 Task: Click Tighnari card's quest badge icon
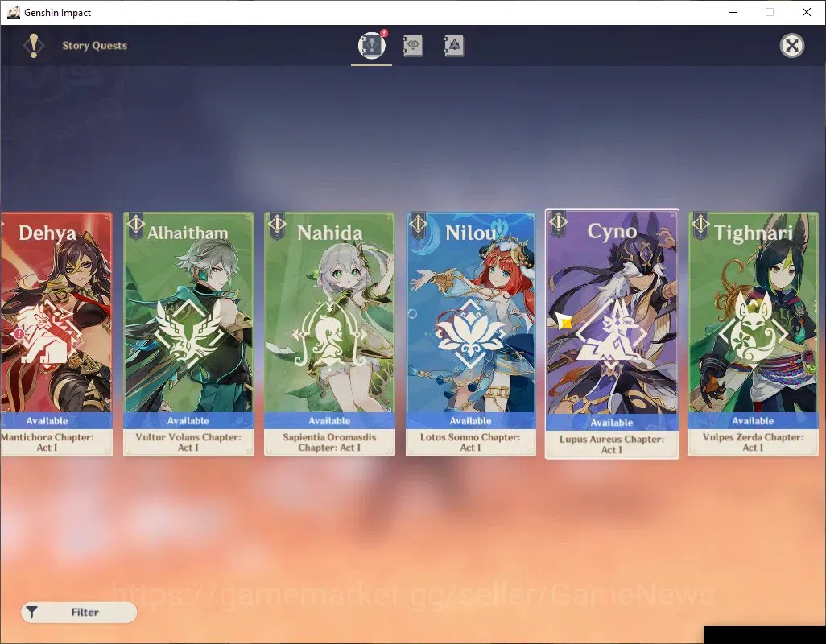(700, 225)
